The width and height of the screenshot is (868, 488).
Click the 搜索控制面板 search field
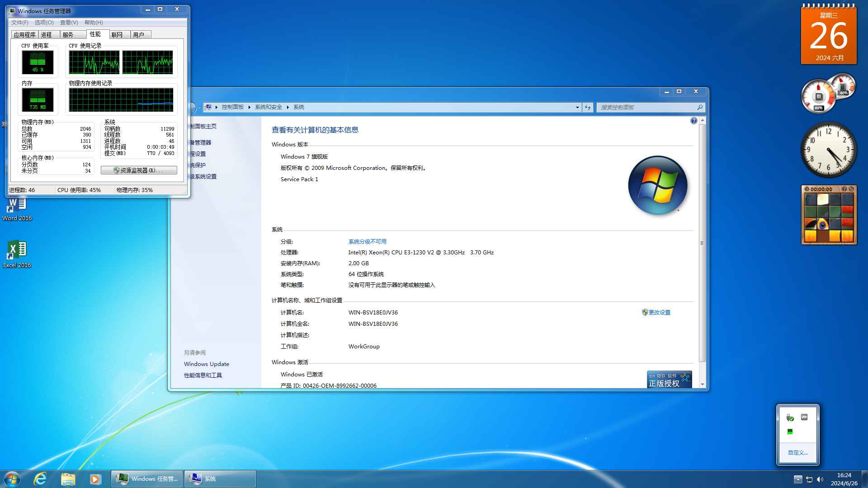(x=646, y=107)
